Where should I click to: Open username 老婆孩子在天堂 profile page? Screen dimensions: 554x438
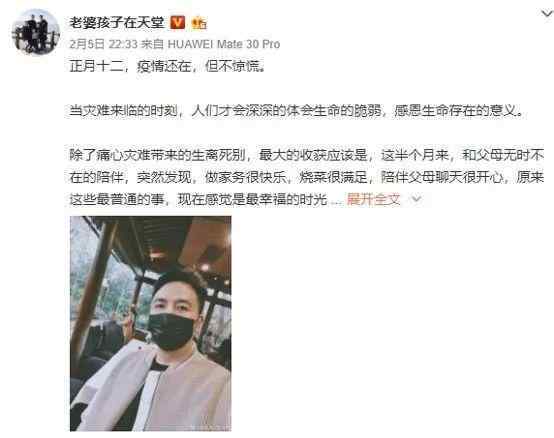[117, 23]
